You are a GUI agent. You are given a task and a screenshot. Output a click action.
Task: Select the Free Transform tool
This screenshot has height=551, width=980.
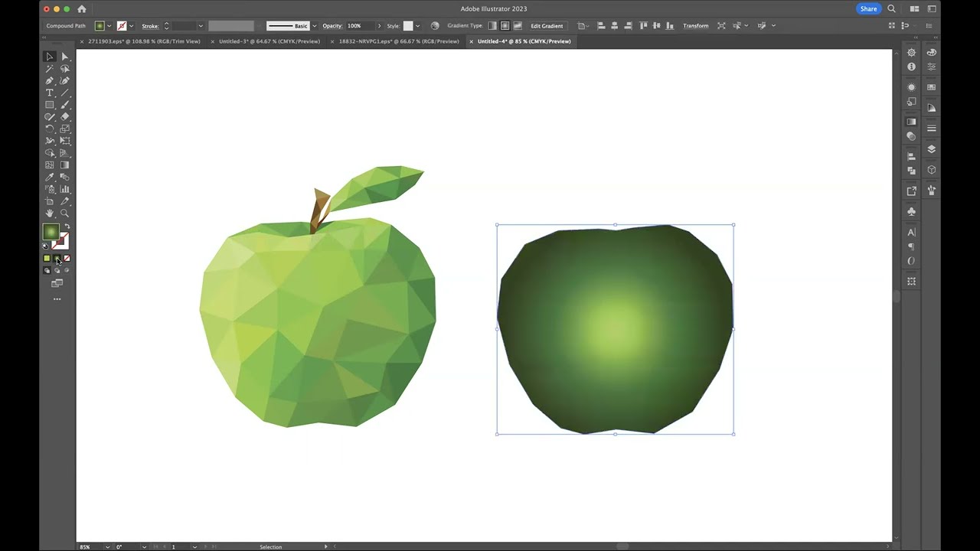coord(64,141)
